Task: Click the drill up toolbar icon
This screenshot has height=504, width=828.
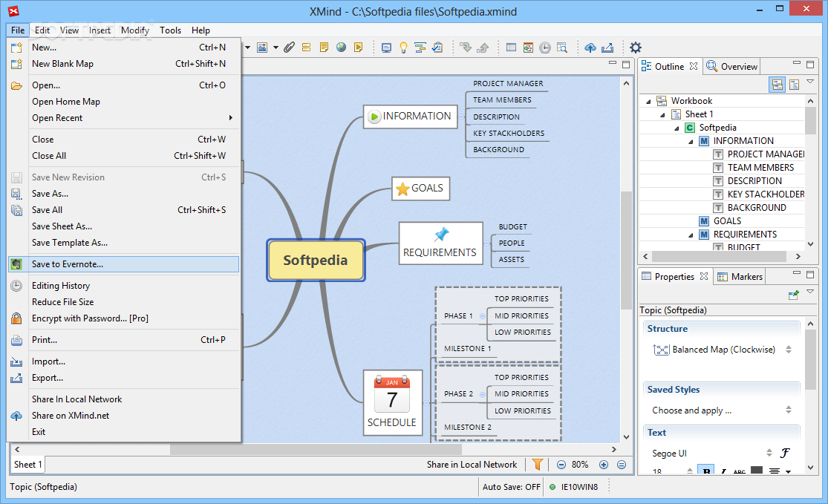Action: pos(483,48)
